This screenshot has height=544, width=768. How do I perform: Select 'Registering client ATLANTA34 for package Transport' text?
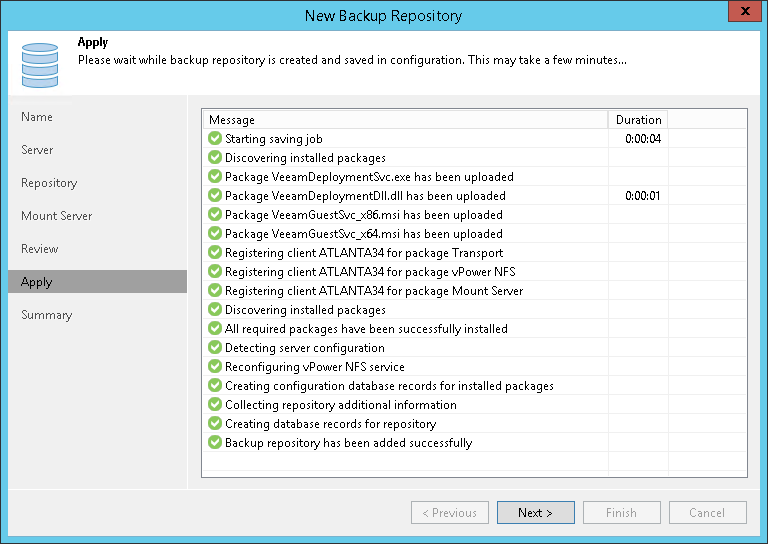(x=364, y=253)
